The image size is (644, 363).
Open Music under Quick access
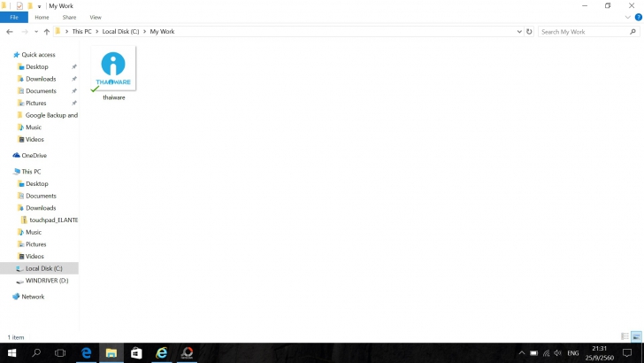coord(34,127)
